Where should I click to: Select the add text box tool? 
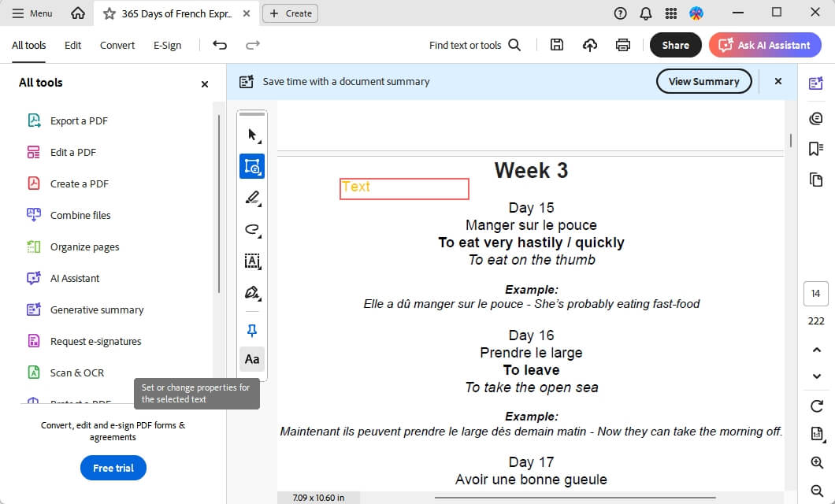[252, 261]
